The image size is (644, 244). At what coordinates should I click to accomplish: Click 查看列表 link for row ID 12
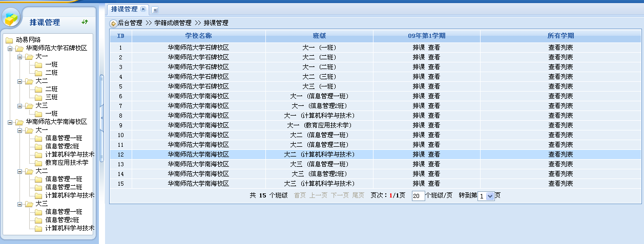click(560, 154)
